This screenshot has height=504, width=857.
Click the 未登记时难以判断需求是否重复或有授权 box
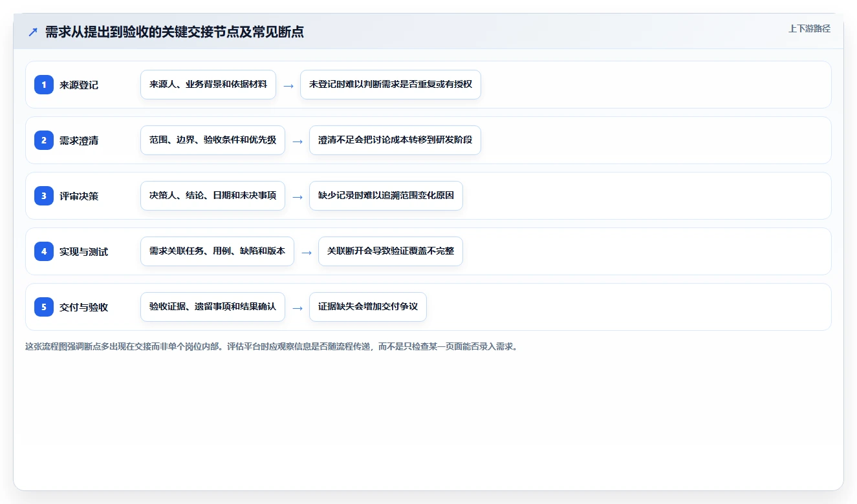[x=391, y=85]
